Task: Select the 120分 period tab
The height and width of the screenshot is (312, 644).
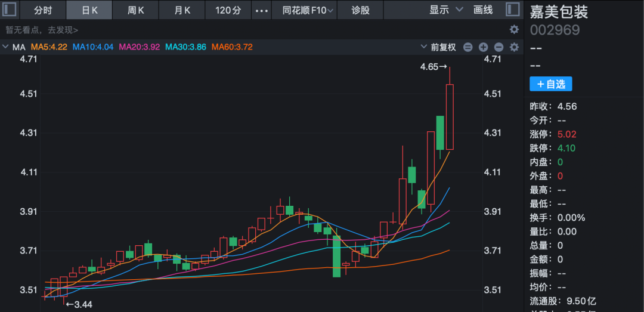Action: tap(228, 10)
